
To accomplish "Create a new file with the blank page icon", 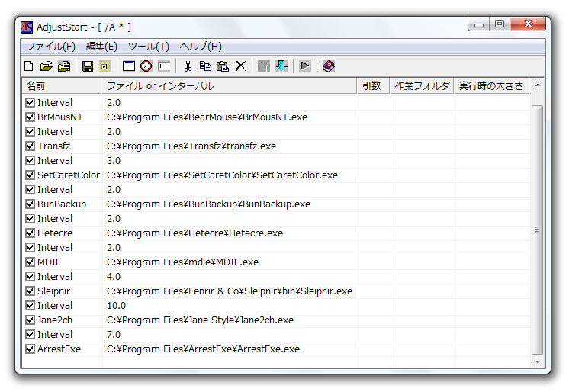I will [29, 66].
